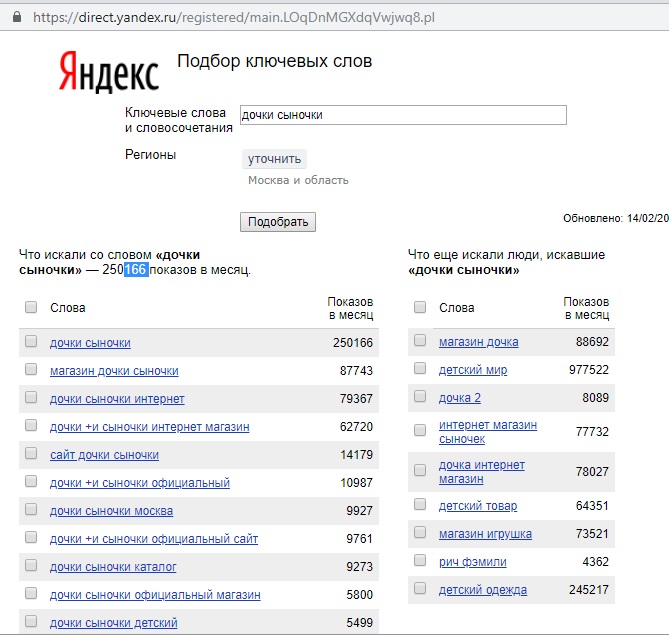Screen dimensions: 669x635
Task: Check the box for магазин дочки сыночки
Action: [x=31, y=369]
